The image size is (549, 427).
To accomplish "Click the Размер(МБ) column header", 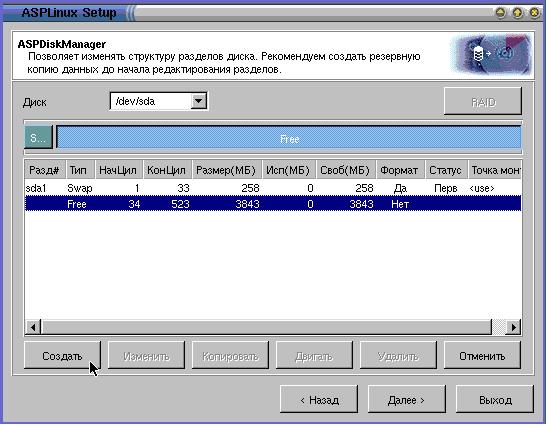I will point(226,170).
